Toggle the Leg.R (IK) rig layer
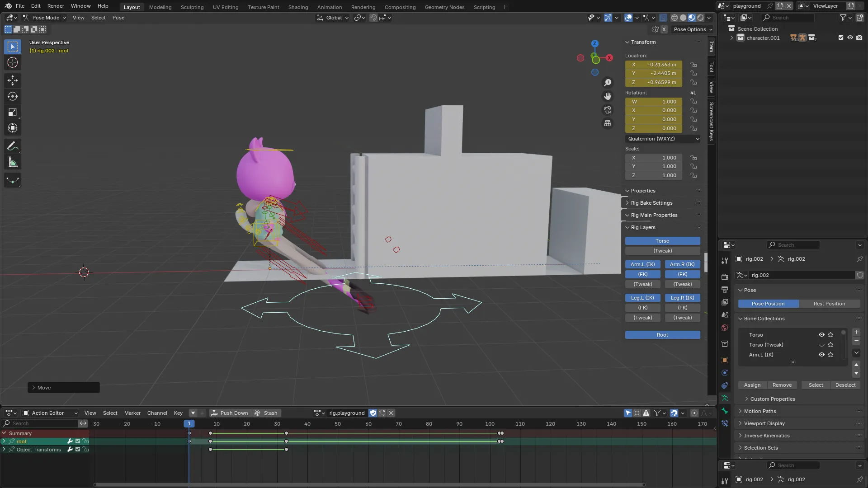Screen dimensions: 868x488 (682, 298)
